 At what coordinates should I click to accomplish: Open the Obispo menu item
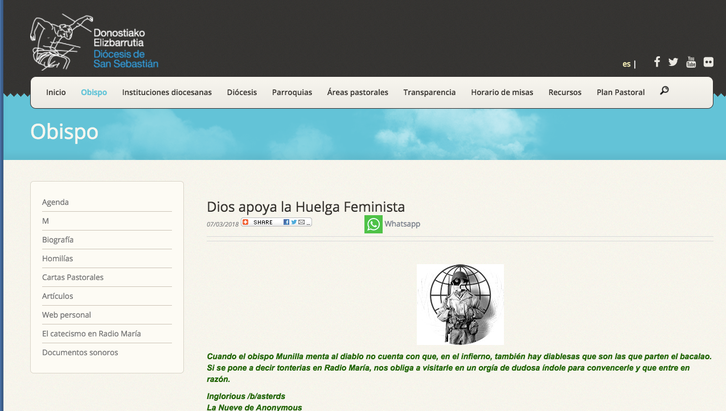94,92
